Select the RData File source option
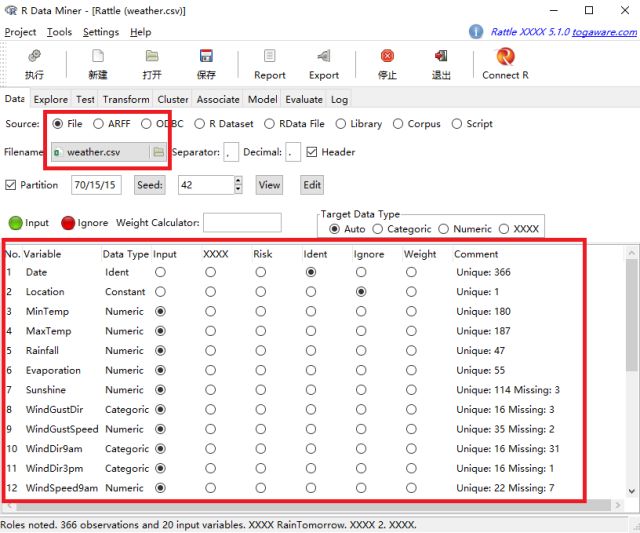This screenshot has height=533, width=640. 269,124
